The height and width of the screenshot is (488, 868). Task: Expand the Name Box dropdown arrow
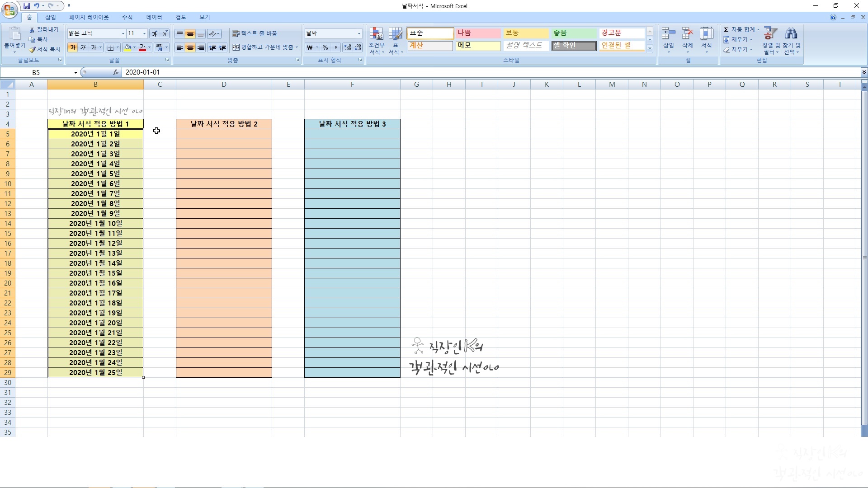click(x=75, y=72)
